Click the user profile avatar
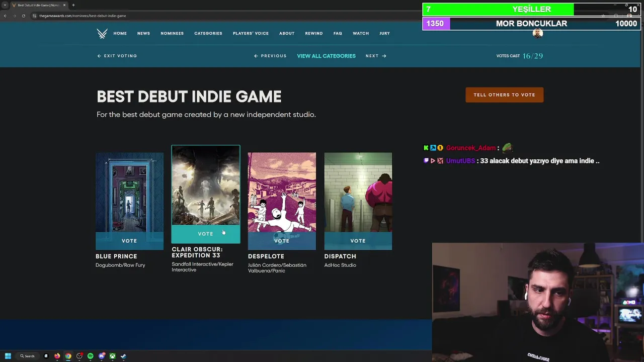The image size is (644, 362). [x=538, y=33]
